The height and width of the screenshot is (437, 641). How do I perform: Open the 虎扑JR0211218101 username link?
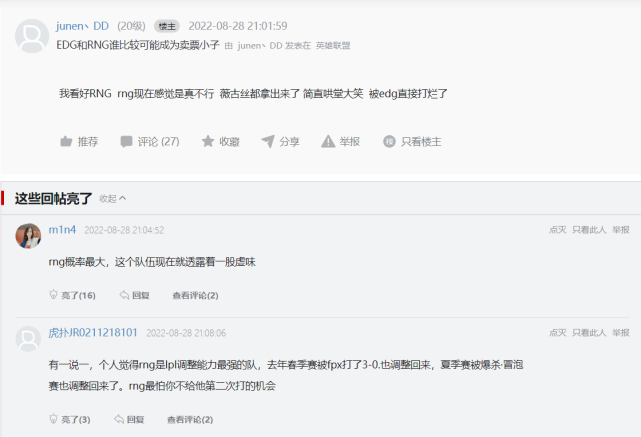[x=93, y=333]
